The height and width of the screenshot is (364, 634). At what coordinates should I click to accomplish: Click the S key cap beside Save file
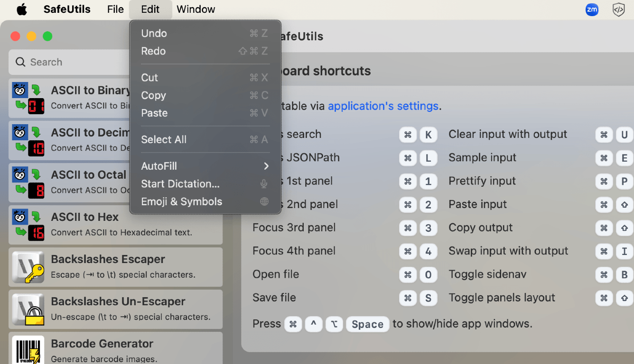tap(428, 298)
